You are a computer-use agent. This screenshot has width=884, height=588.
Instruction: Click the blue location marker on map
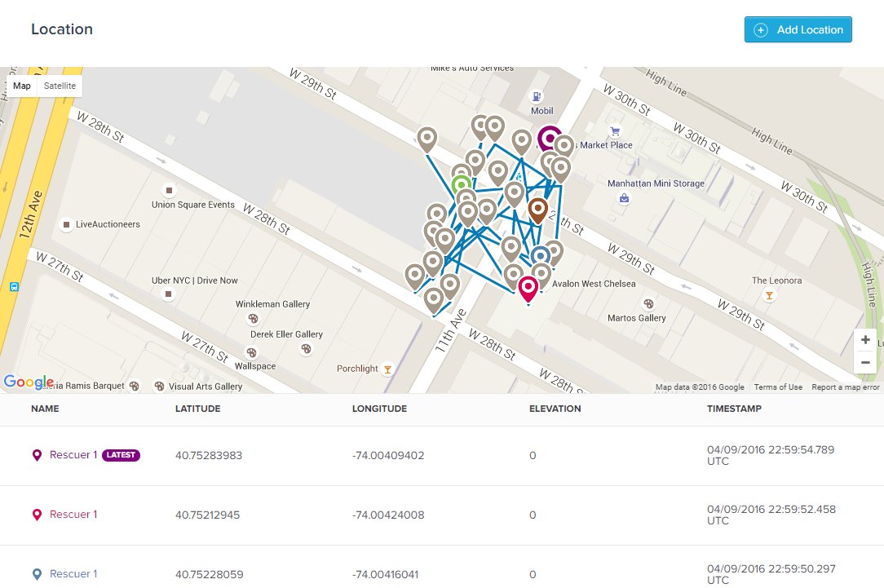540,256
